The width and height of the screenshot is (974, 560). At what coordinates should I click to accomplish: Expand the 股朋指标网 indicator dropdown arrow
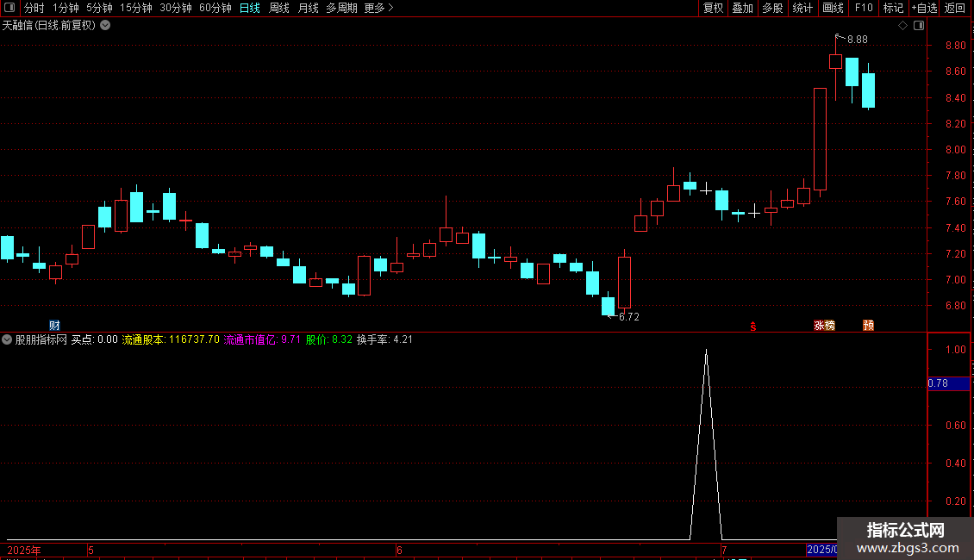pyautogui.click(x=7, y=339)
